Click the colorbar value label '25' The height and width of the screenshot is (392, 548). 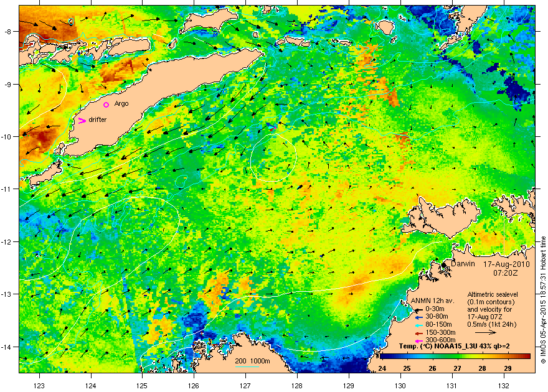coord(407,368)
